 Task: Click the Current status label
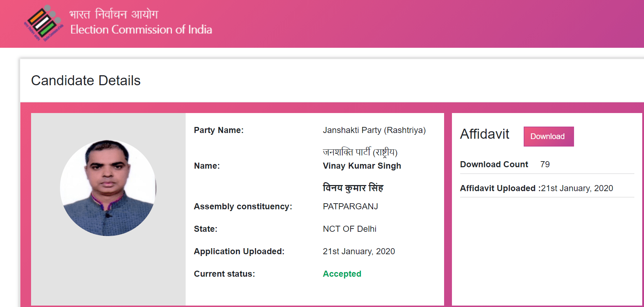click(224, 274)
